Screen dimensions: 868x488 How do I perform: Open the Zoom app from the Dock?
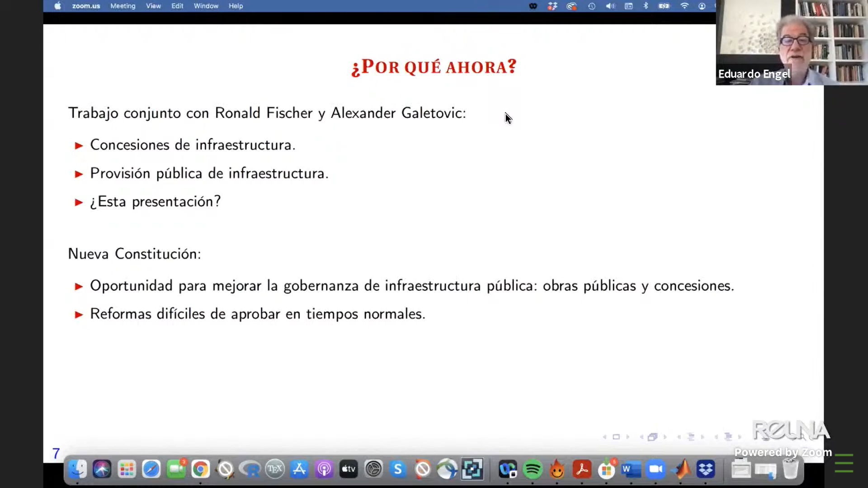(656, 469)
